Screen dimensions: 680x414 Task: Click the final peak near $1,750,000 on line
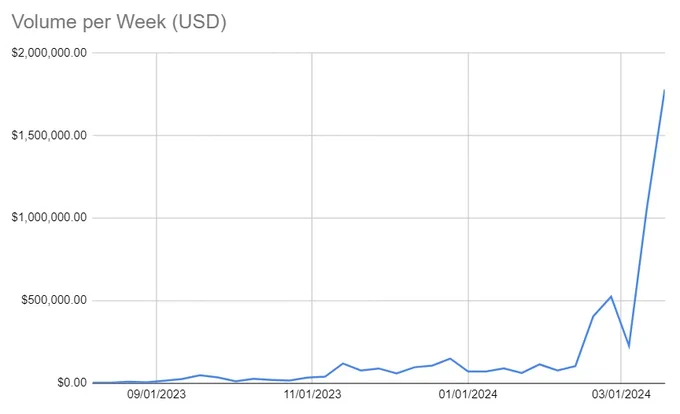[664, 90]
